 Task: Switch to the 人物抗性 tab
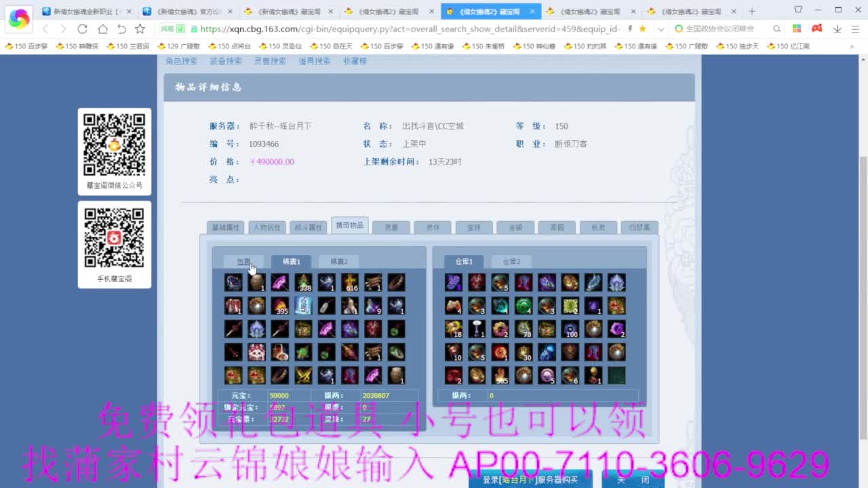[x=267, y=228]
